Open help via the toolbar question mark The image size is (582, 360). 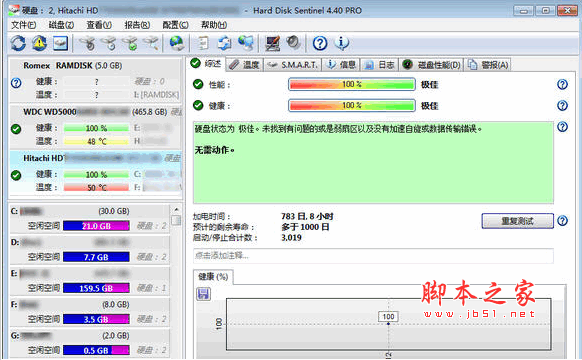pos(320,43)
